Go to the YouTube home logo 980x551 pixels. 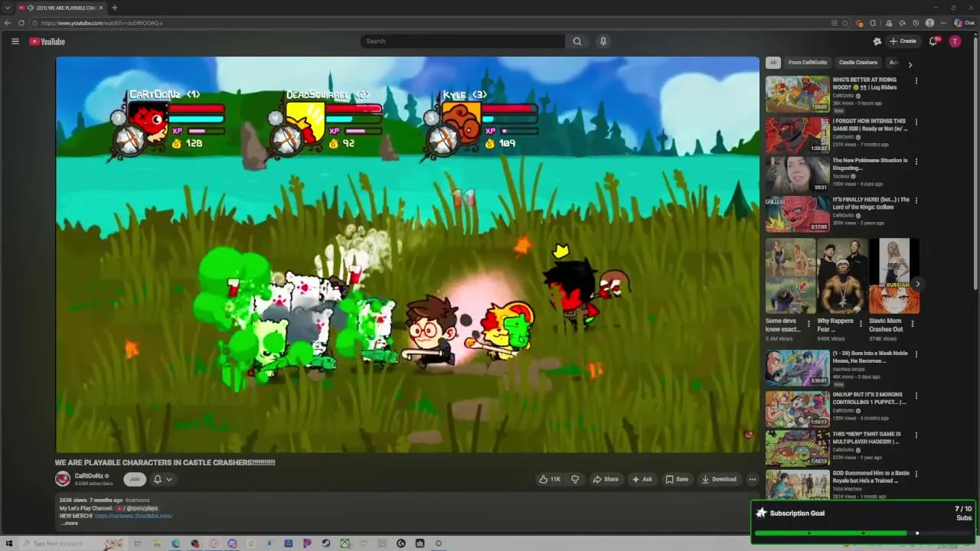47,41
